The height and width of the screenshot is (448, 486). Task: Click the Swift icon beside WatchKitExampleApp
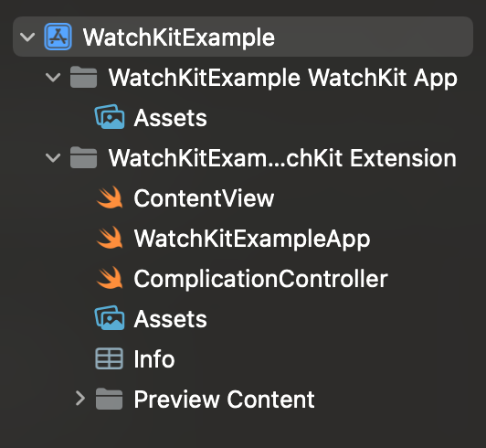(x=110, y=238)
